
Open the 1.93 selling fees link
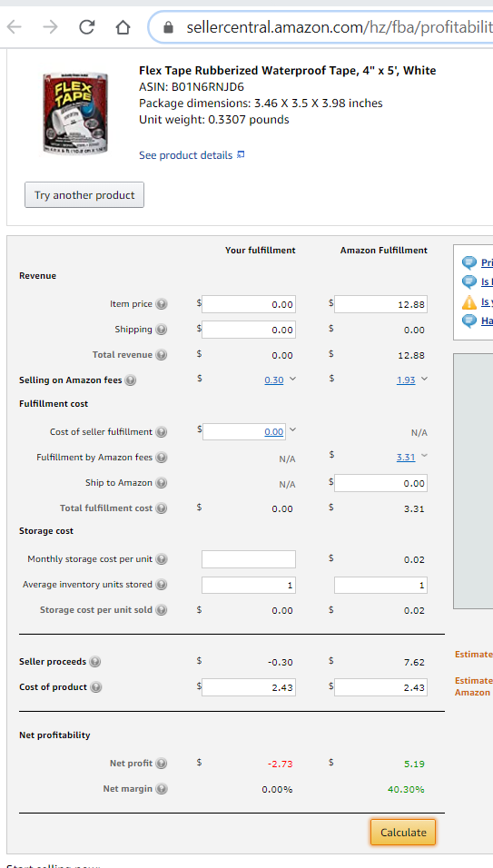tap(406, 380)
